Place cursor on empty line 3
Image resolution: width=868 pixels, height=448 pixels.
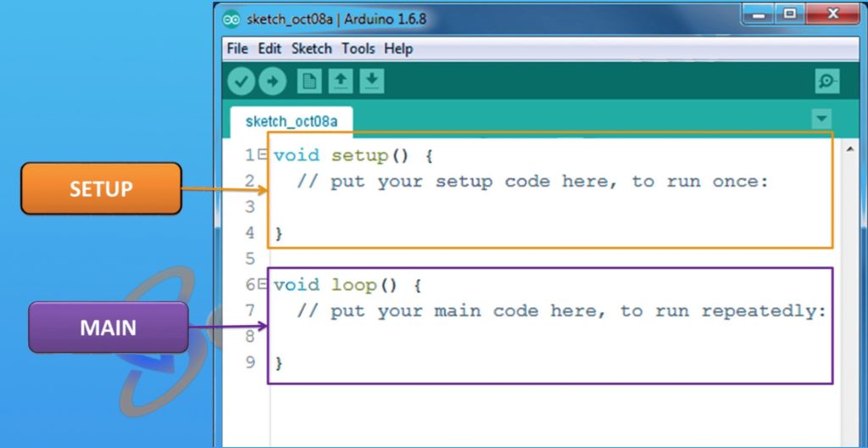click(x=550, y=207)
